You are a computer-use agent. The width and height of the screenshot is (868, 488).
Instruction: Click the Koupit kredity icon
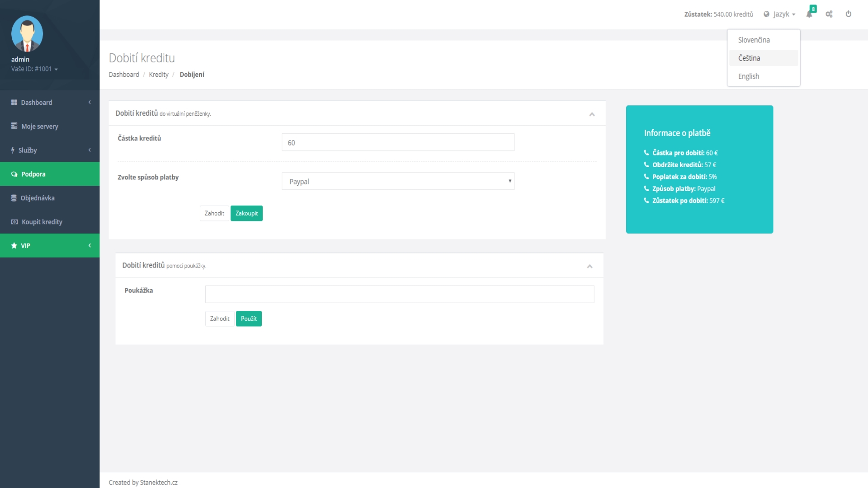14,222
